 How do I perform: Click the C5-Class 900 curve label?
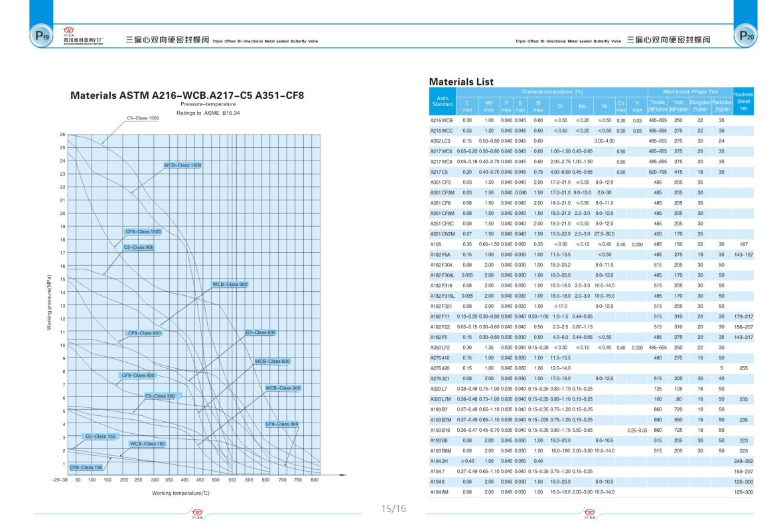(x=139, y=247)
